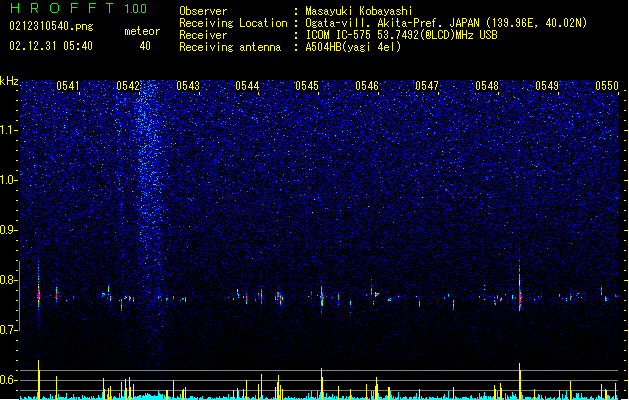Click the 0546 time marker
Viewport: 629px width, 400px height.
click(x=367, y=86)
